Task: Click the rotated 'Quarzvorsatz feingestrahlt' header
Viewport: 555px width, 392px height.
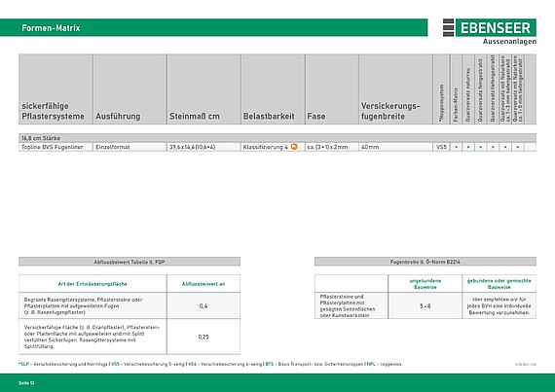Action: tap(480, 90)
